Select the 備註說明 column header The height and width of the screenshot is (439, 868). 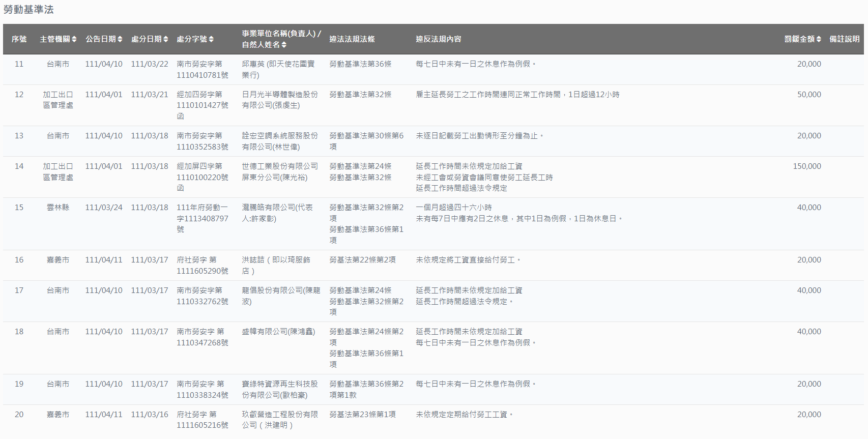click(x=844, y=39)
